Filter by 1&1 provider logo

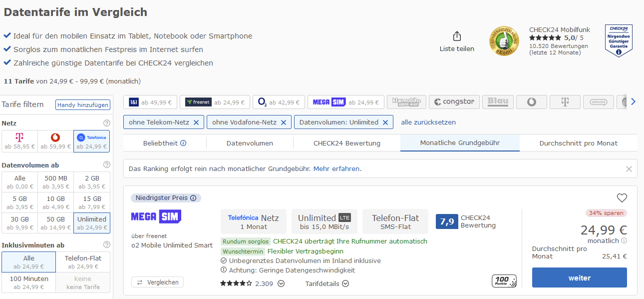point(150,102)
